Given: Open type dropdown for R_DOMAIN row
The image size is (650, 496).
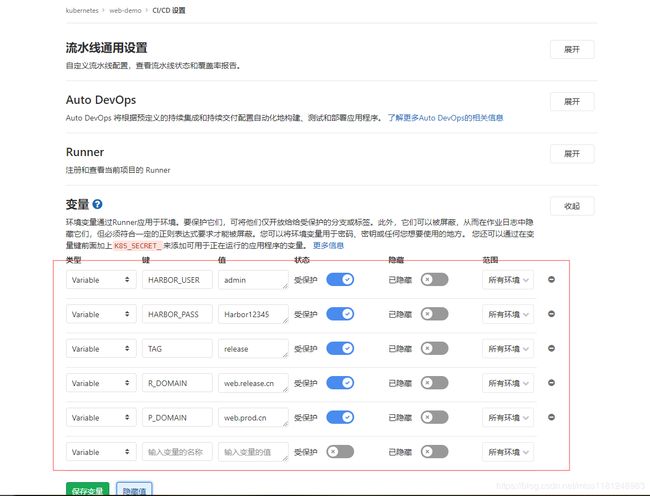Looking at the screenshot, I should (x=101, y=383).
